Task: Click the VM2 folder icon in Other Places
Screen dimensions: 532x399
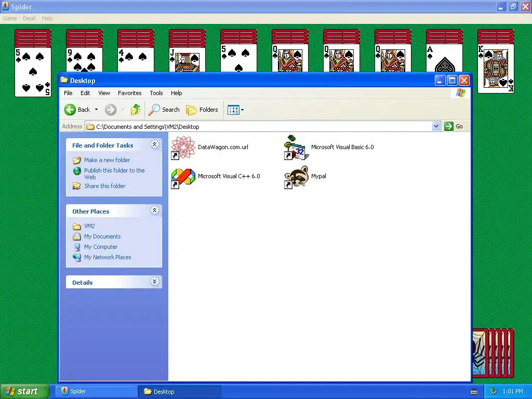Action: [x=77, y=227]
